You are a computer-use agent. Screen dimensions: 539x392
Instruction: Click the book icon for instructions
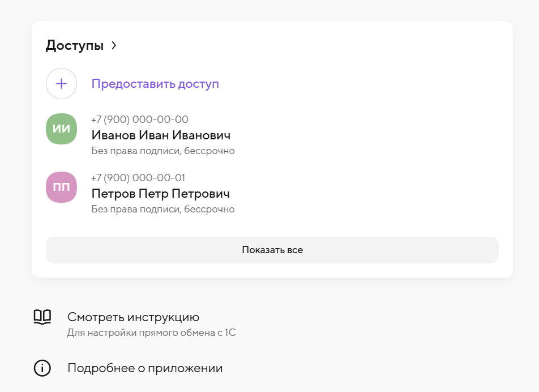coord(42,317)
